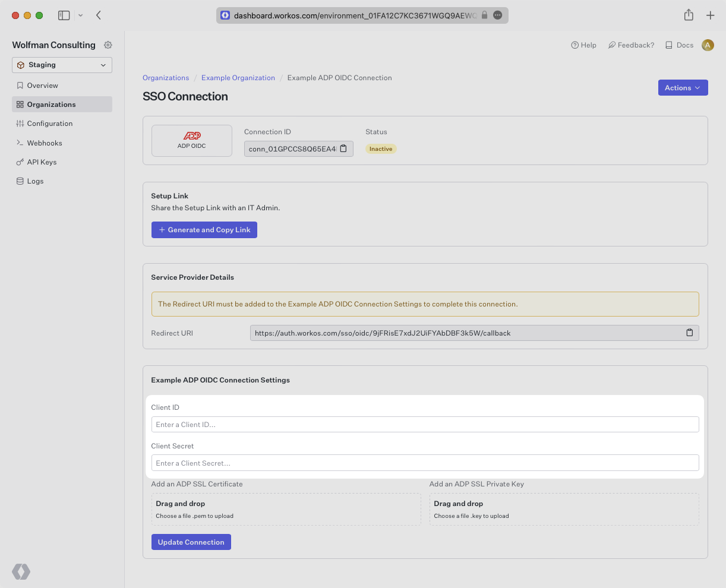726x588 pixels.
Task: Click the Webhooks terminal icon in sidebar
Action: (19, 143)
